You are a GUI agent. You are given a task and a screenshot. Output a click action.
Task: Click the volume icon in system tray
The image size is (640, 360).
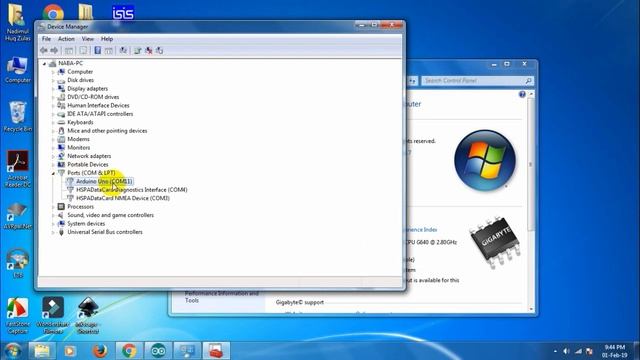click(x=566, y=351)
